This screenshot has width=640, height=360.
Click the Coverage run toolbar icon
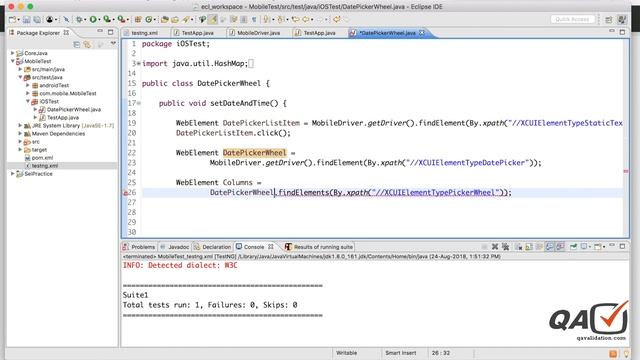[107, 19]
